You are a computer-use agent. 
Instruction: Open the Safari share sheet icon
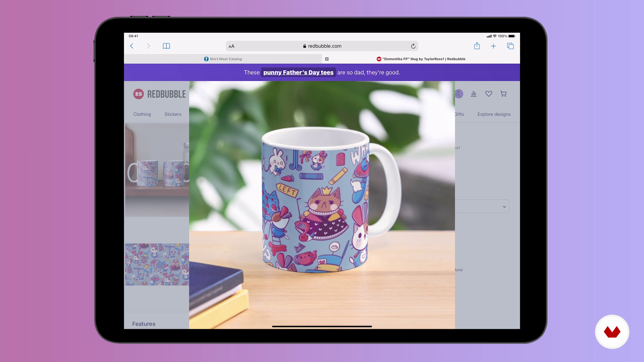(477, 46)
